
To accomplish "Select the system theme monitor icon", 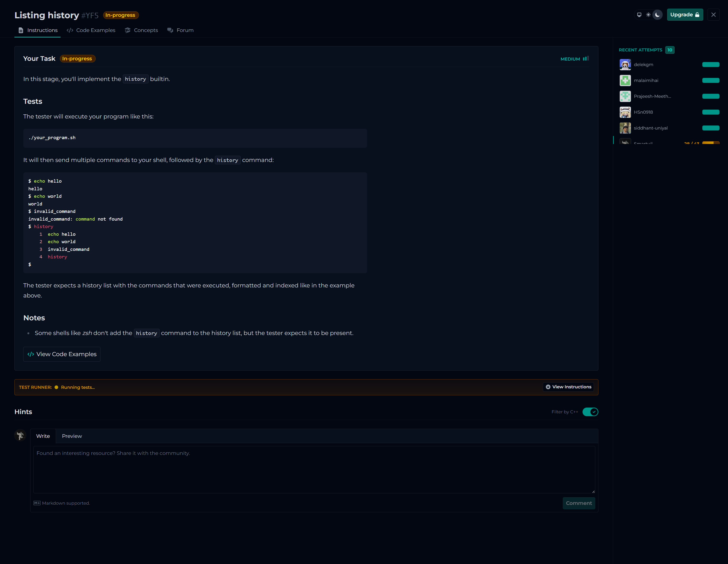I will 639,15.
